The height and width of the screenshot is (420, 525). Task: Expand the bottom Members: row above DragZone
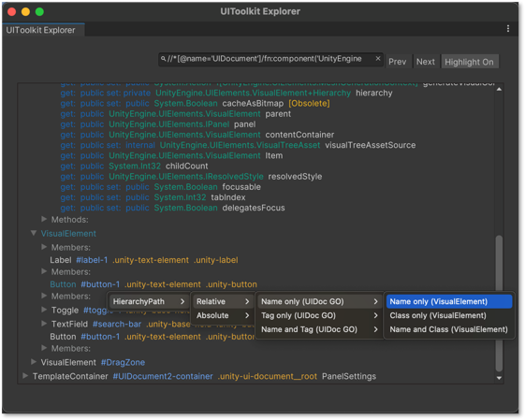pyautogui.click(x=44, y=348)
